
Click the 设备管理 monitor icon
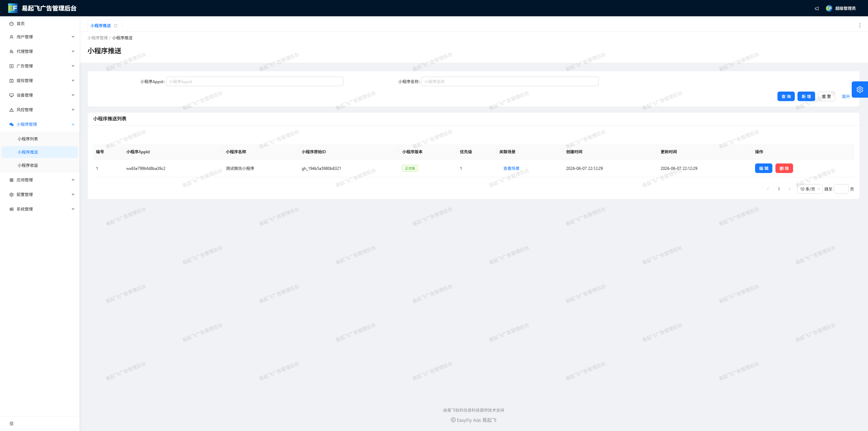[x=12, y=95]
